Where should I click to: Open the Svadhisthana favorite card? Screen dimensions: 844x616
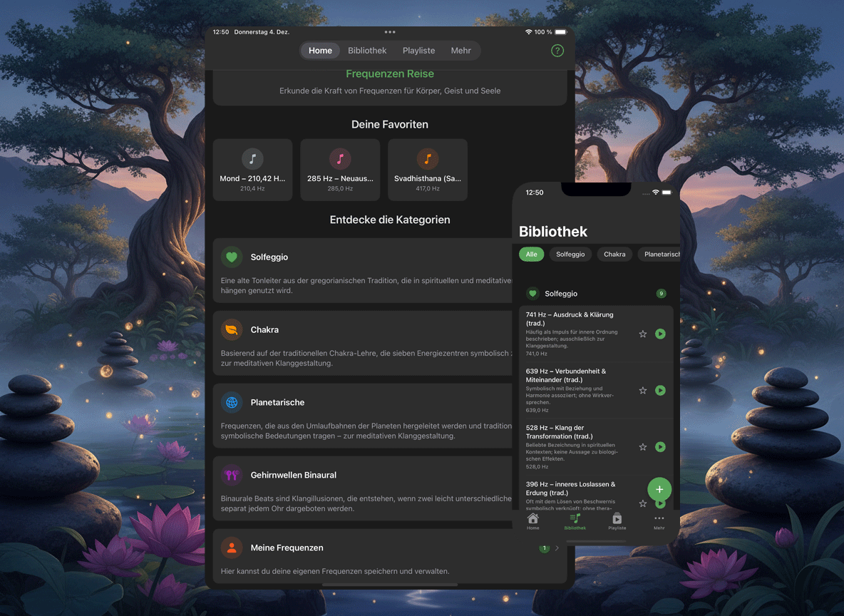pos(427,170)
